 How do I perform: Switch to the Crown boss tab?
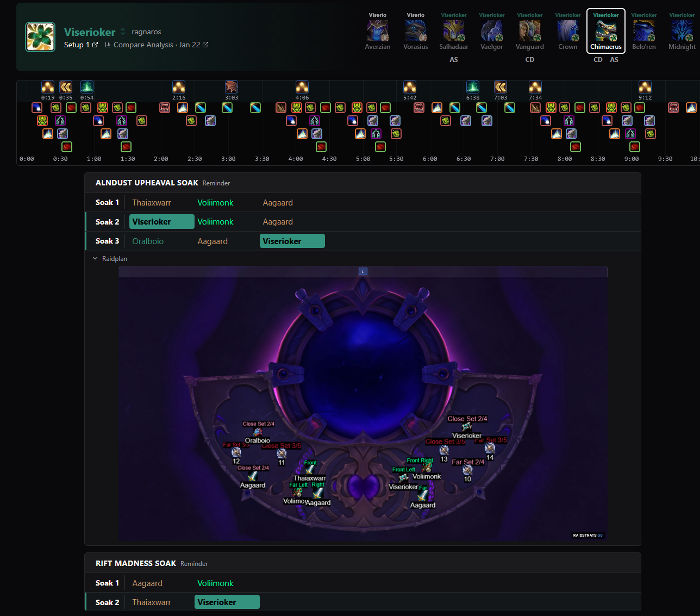(567, 32)
